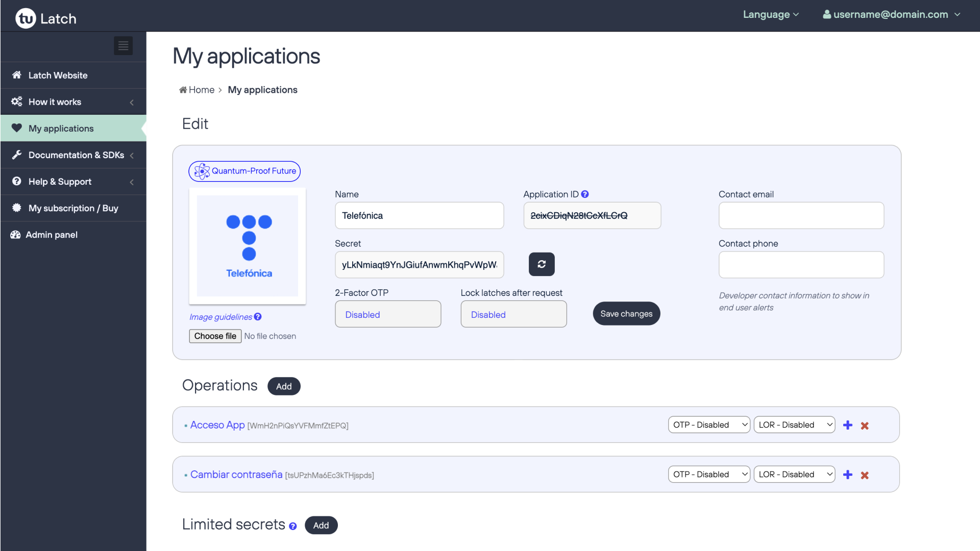Enable 2-Factor OTP toggle
The height and width of the screenshot is (551, 980).
pyautogui.click(x=388, y=314)
